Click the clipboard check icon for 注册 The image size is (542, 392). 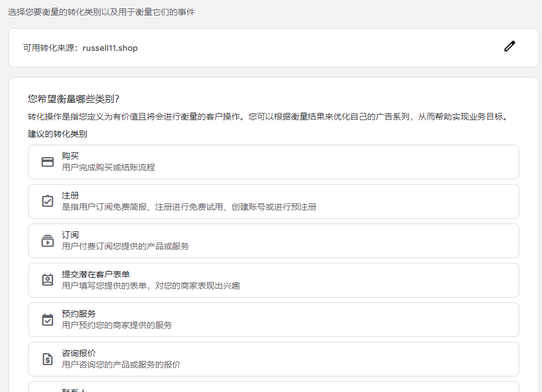tap(48, 201)
